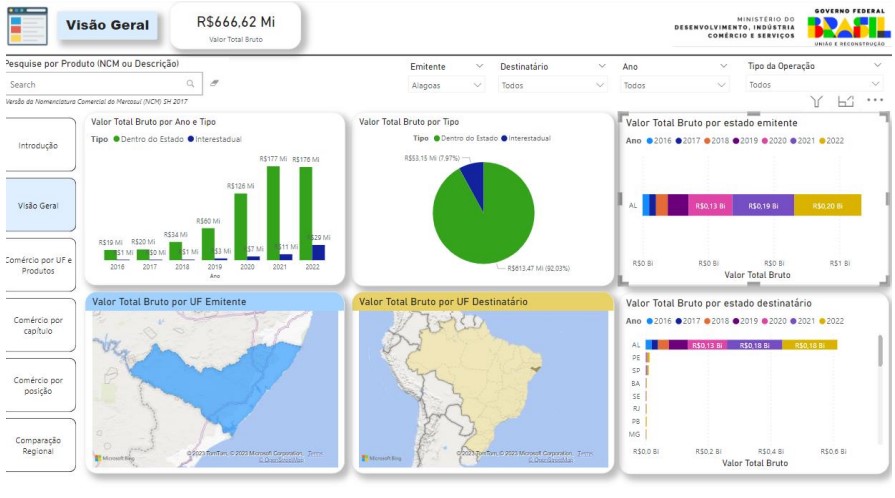Screen dimensions: 895x498
Task: Open the Comércio por capítulo page
Action: point(39,326)
